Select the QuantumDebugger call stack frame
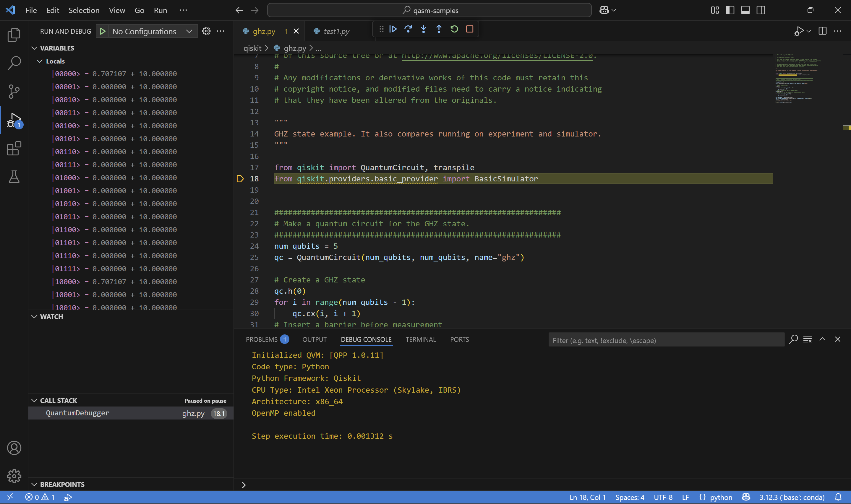 [x=78, y=413]
